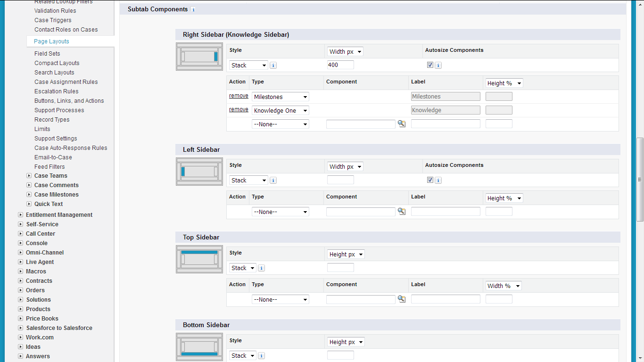
Task: Click info icon beside Bottom Sidebar Style dropdown
Action: point(262,356)
